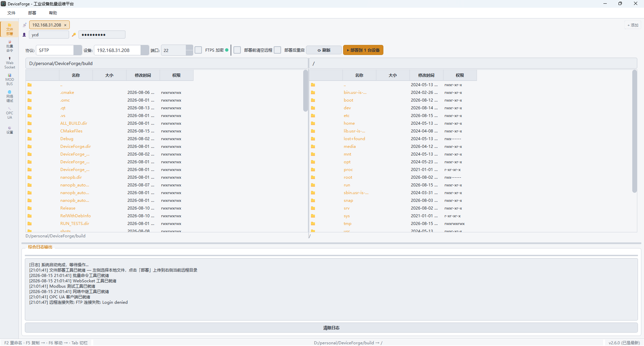Focus the username field containing ycd
This screenshot has height=346, width=644.
point(49,35)
